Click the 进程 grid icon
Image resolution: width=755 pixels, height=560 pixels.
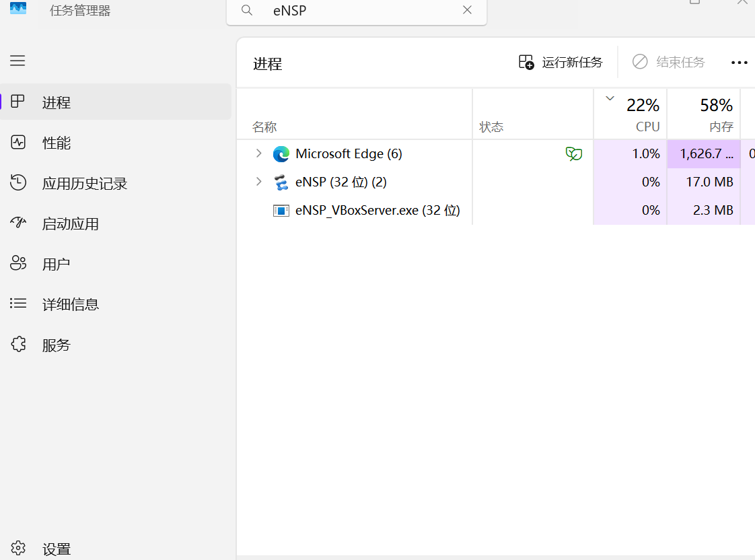coord(17,101)
